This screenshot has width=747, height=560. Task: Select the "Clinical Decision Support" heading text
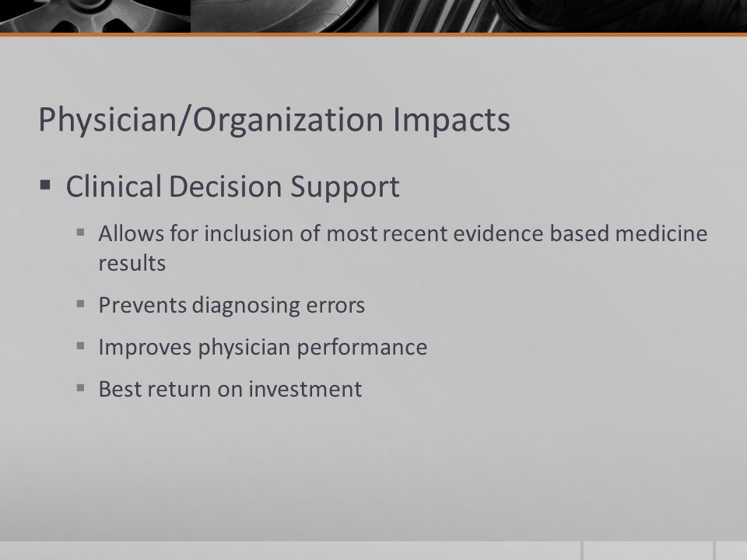[233, 187]
